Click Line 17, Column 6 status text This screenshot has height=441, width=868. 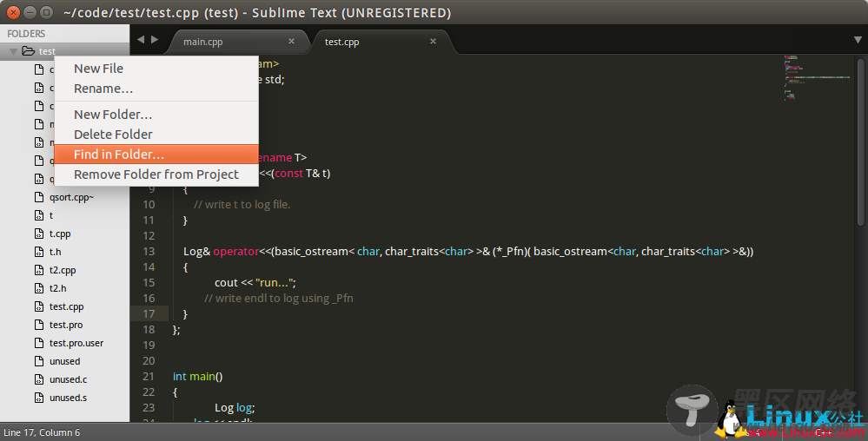pyautogui.click(x=42, y=432)
